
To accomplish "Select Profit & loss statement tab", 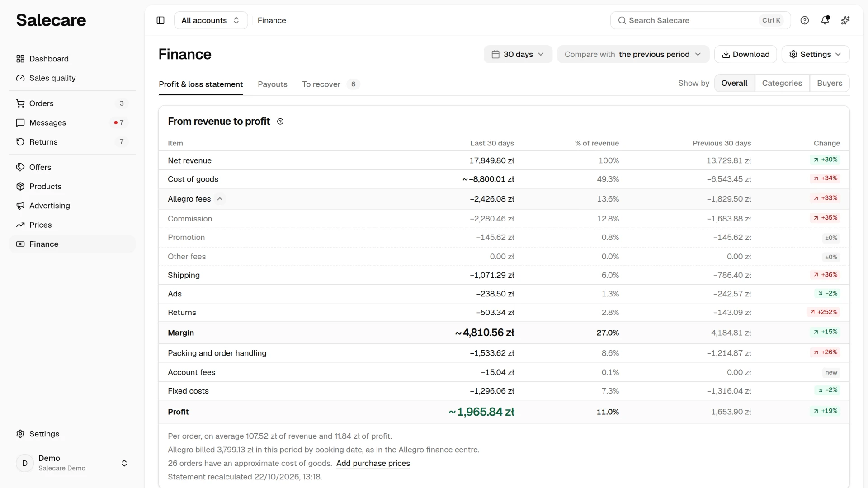I will coord(201,84).
